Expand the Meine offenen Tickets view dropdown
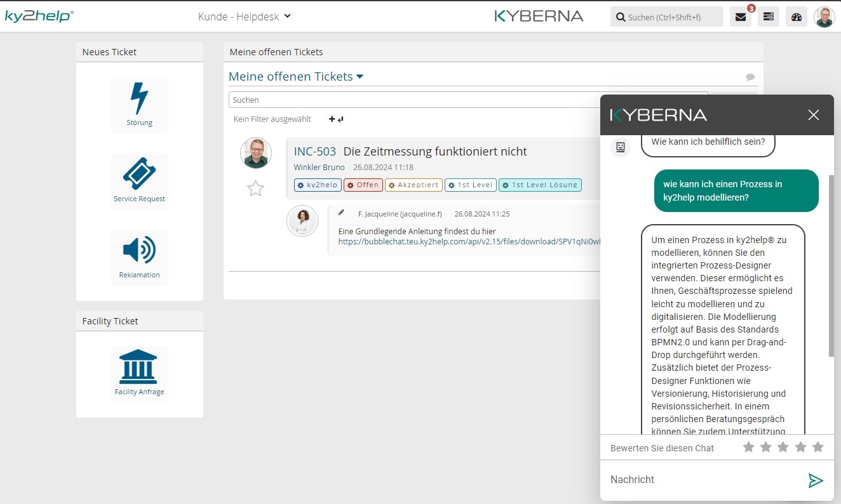 click(x=296, y=76)
